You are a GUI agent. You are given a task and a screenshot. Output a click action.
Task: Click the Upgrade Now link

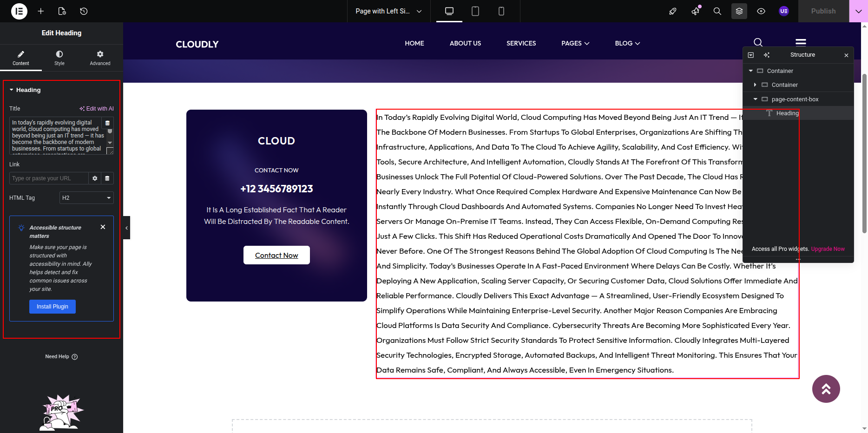click(x=828, y=249)
